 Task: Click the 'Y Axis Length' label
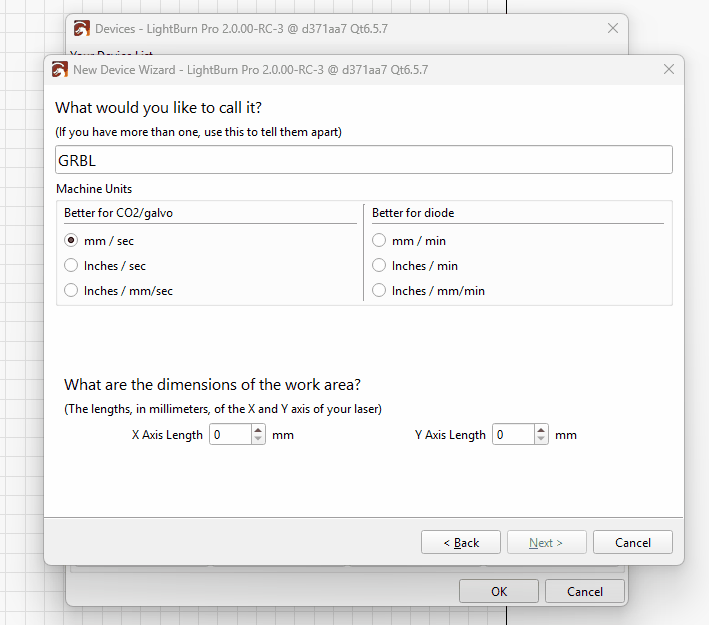(450, 435)
